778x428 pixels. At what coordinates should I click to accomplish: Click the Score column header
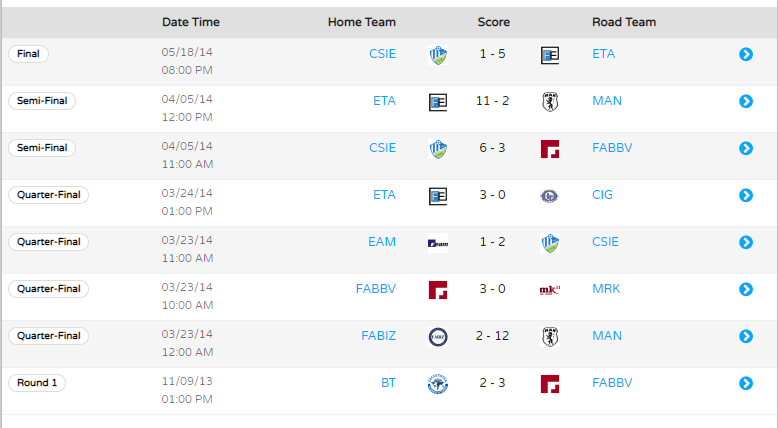[493, 22]
